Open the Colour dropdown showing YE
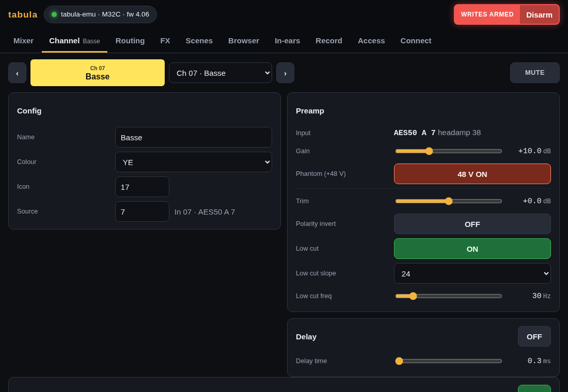This screenshot has height=392, width=568. tap(194, 162)
